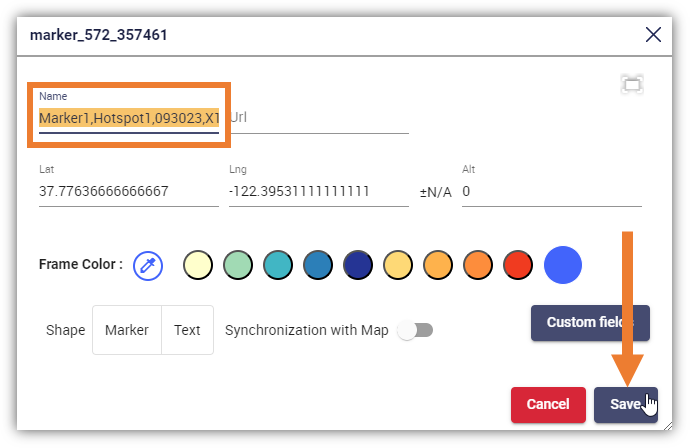Open Custom fields
The height and width of the screenshot is (448, 690).
[x=590, y=323]
